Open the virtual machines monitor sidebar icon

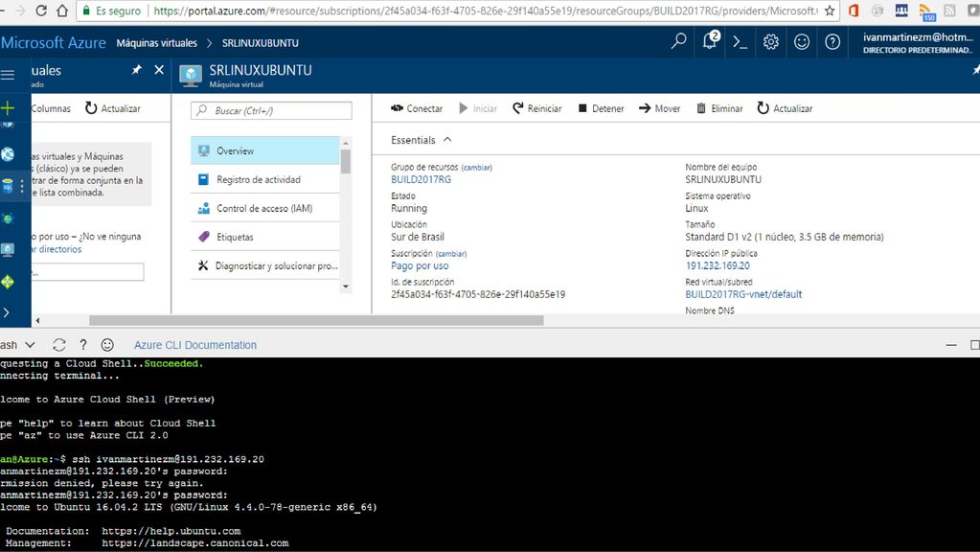click(8, 250)
